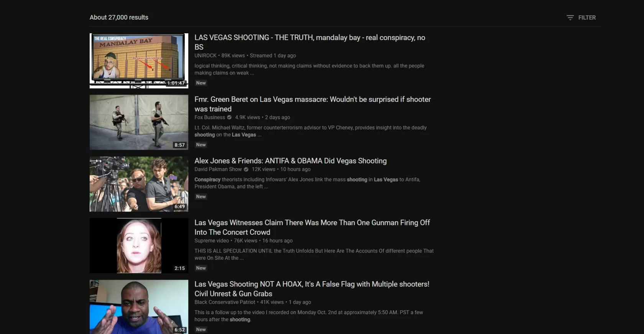Screen dimensions: 644x334
Task: Click '2 days ago' upload date
Action: [x=278, y=117]
